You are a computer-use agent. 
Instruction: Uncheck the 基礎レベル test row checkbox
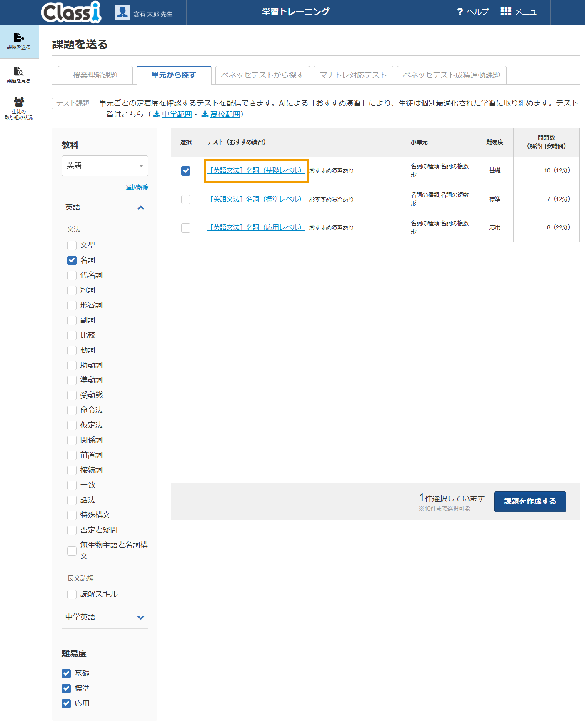186,171
